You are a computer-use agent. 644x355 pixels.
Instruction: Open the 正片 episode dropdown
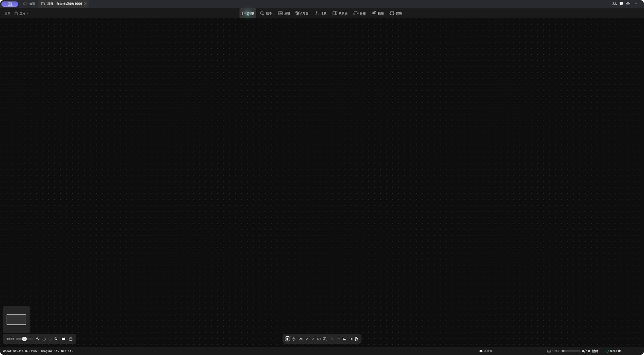22,13
